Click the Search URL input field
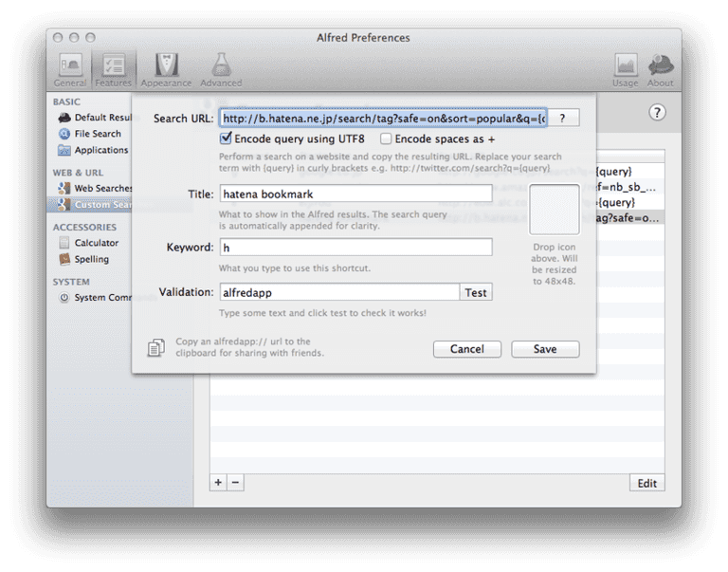This screenshot has height=572, width=728. click(x=383, y=118)
